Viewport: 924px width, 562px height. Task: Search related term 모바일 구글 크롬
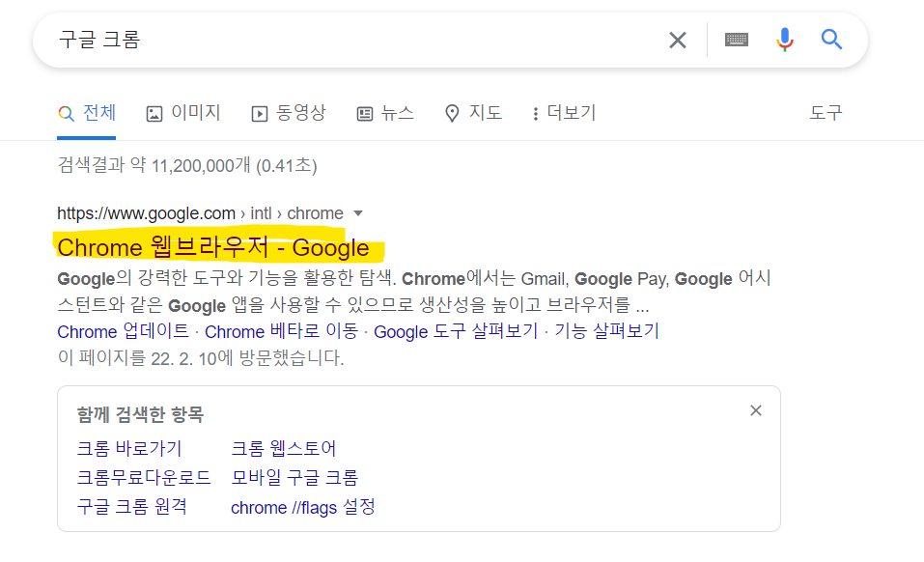(x=294, y=477)
